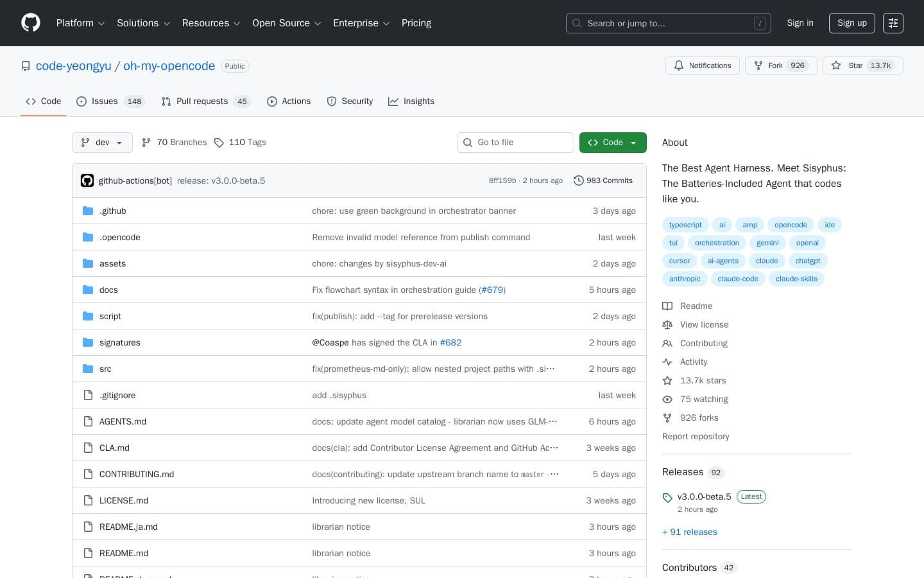This screenshot has height=578, width=924.
Task: Click the tag icon beside v3.0.0-beta.5
Action: 667,498
